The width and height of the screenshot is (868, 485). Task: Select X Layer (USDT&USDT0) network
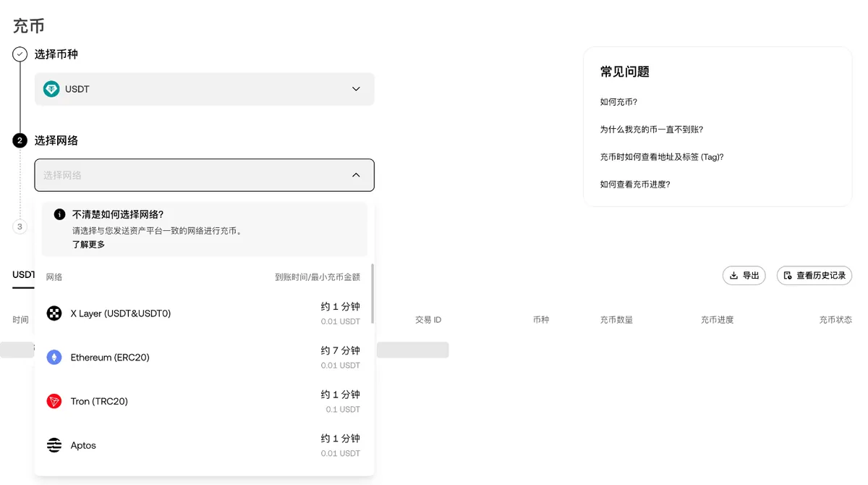pyautogui.click(x=203, y=313)
